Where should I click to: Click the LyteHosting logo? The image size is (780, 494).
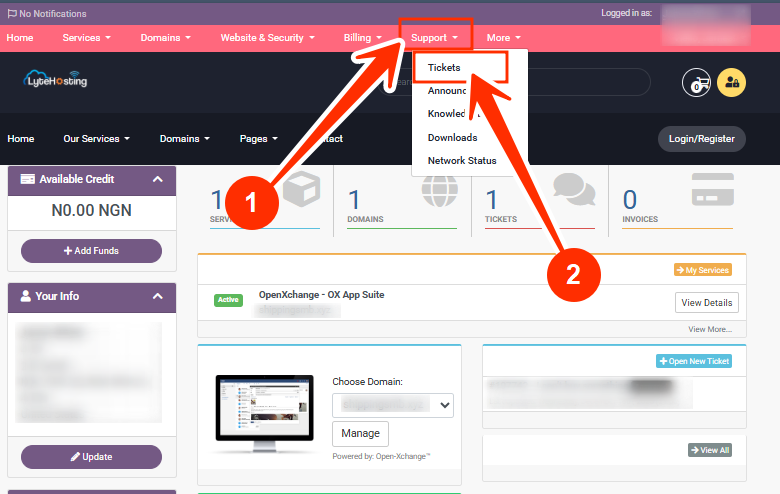[x=56, y=79]
